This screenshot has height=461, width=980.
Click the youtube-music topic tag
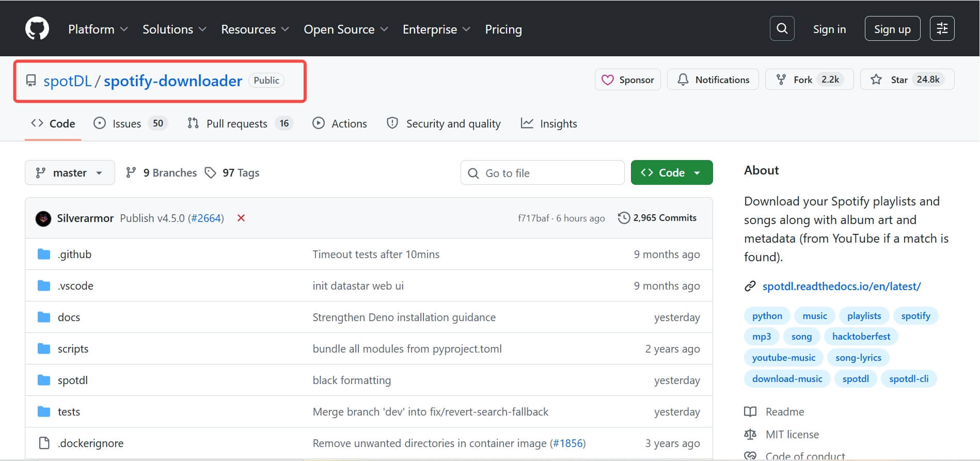(784, 357)
